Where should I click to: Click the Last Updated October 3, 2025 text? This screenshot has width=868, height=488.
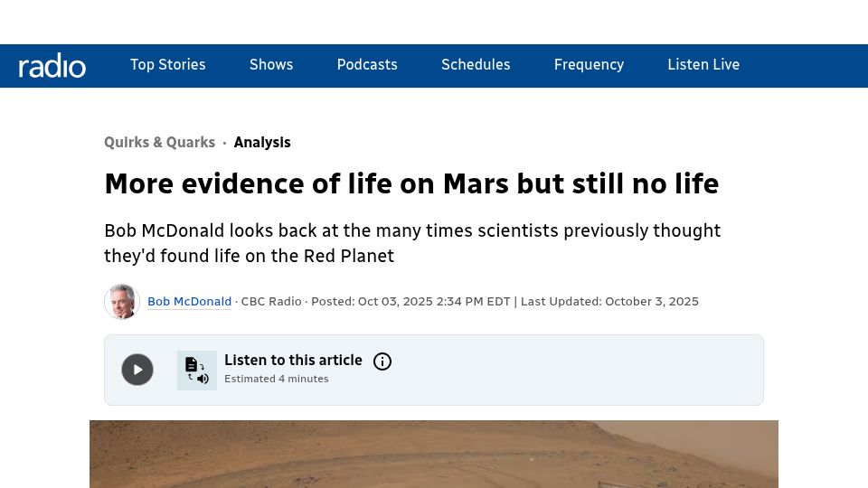pos(609,302)
